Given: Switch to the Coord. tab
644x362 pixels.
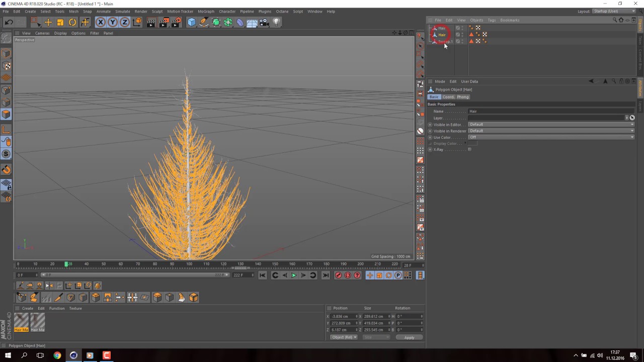Looking at the screenshot, I should pos(448,97).
